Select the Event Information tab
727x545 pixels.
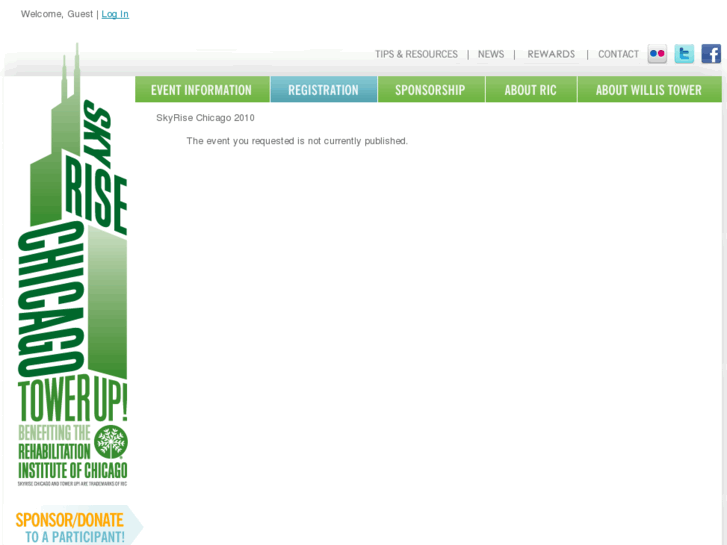point(202,90)
